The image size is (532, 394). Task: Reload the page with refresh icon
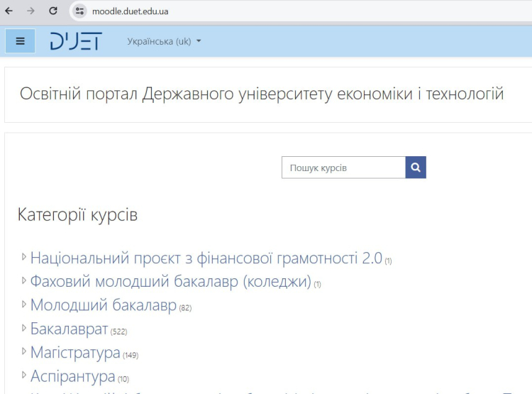[53, 11]
